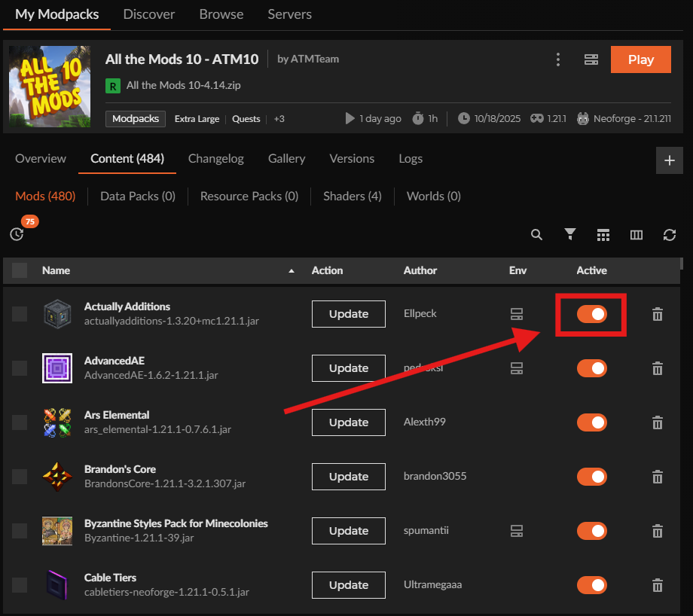Check the Brandon's Core row checkbox
The height and width of the screenshot is (616, 693).
20,477
